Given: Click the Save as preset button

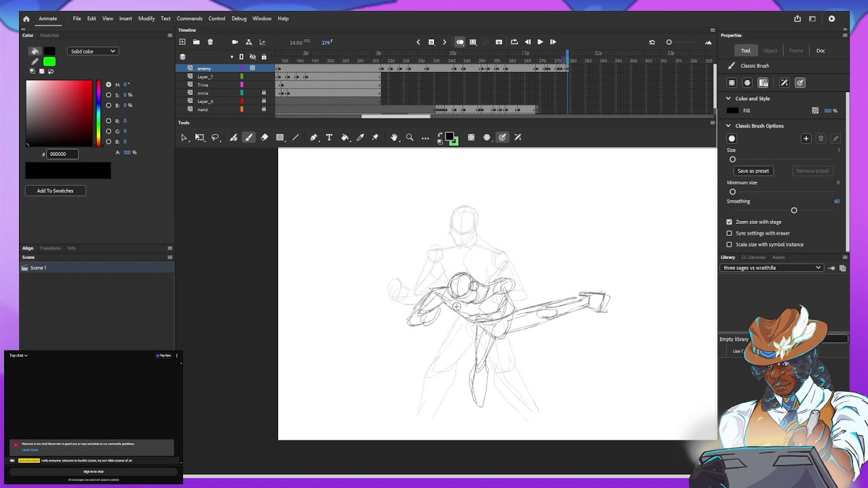Looking at the screenshot, I should 753,171.
